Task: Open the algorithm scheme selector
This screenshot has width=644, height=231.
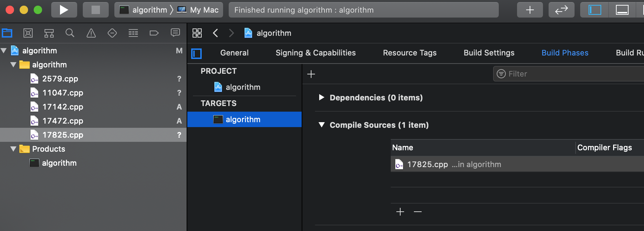Action: (x=144, y=10)
